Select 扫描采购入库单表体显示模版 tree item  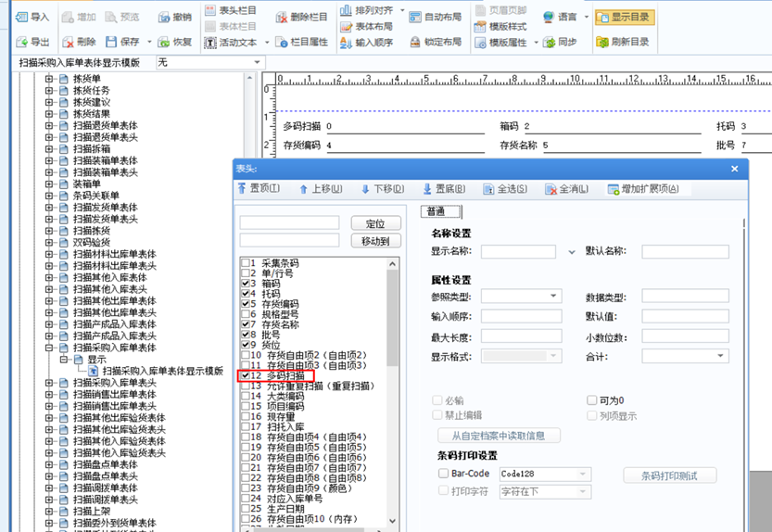(162, 371)
